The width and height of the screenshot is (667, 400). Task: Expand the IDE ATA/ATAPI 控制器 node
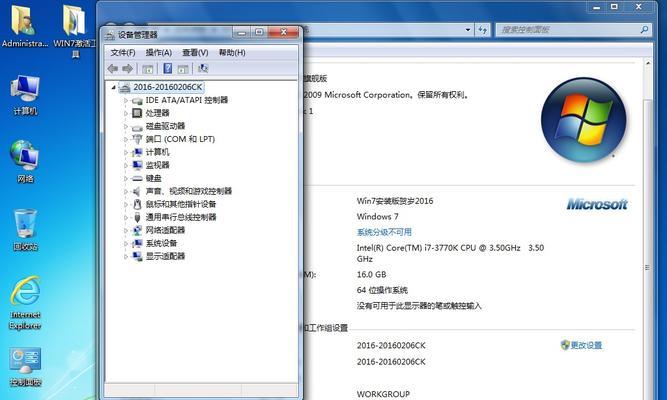click(126, 100)
